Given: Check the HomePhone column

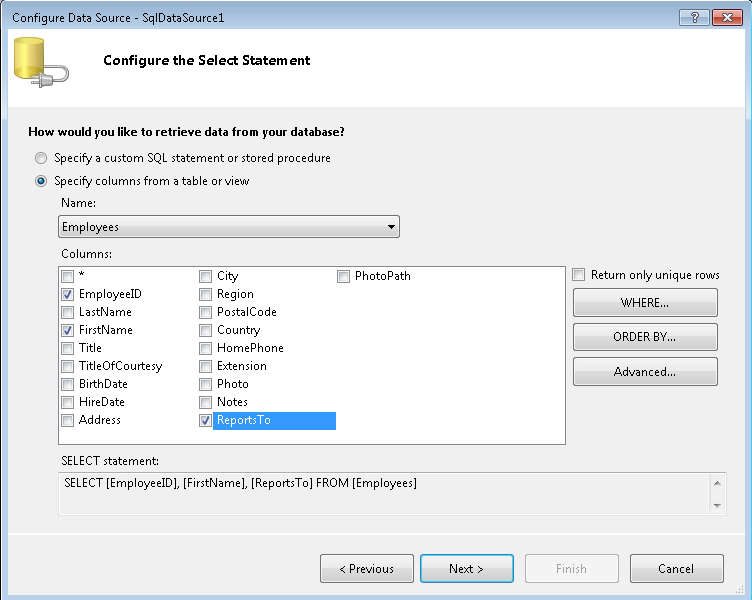Looking at the screenshot, I should 205,348.
